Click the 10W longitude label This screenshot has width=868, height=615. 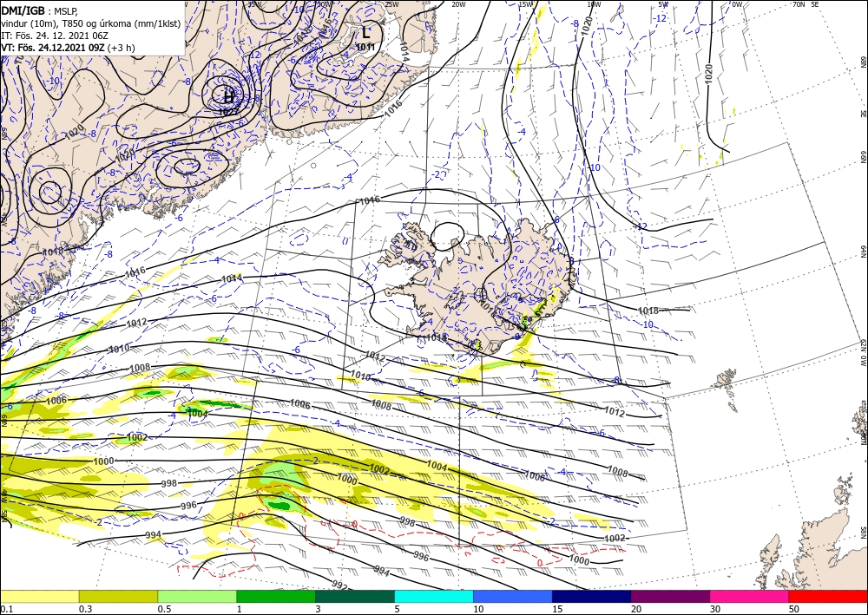coord(594,4)
